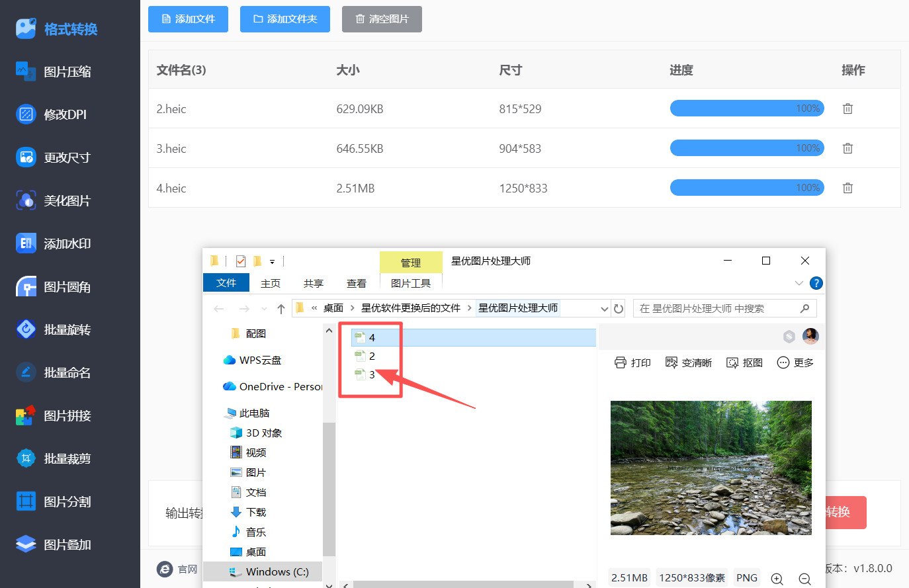Open 桌面 folder in tree
This screenshot has height=588, width=909.
248,552
